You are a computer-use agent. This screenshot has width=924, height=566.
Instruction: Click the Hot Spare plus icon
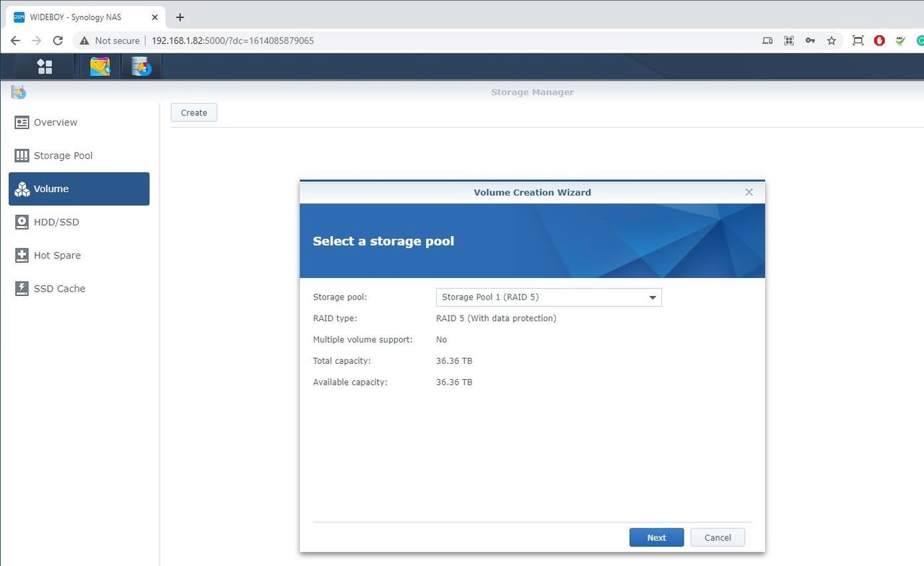pos(22,255)
